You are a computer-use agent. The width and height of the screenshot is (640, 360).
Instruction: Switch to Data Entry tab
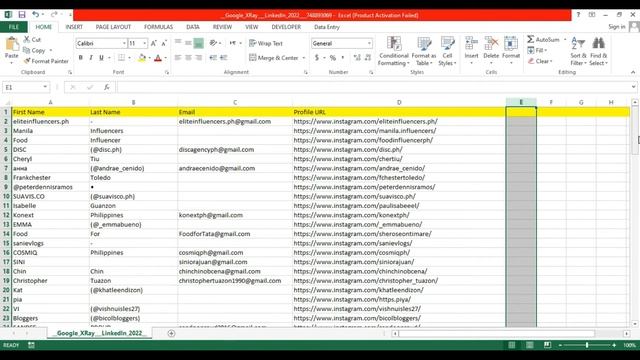(327, 27)
